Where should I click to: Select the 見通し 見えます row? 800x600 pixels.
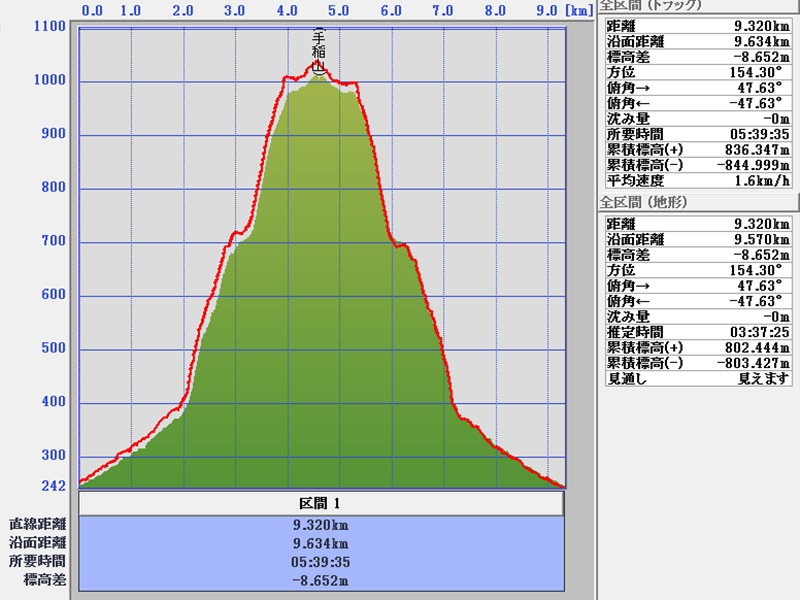(x=698, y=378)
